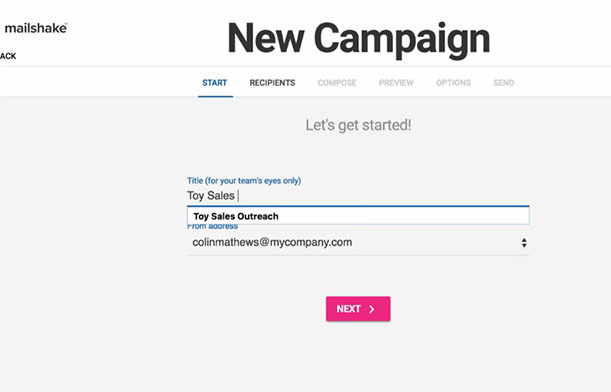Click the up-down arrows on From address
This screenshot has height=392, width=611.
click(x=524, y=243)
